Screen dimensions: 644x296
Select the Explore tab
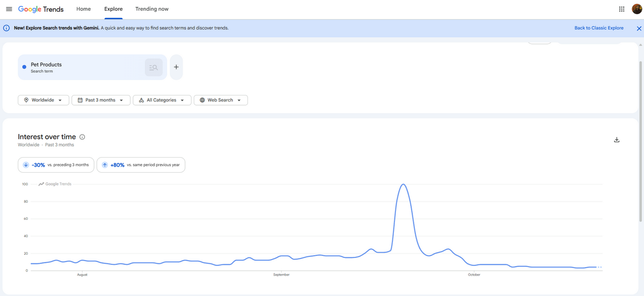113,9
